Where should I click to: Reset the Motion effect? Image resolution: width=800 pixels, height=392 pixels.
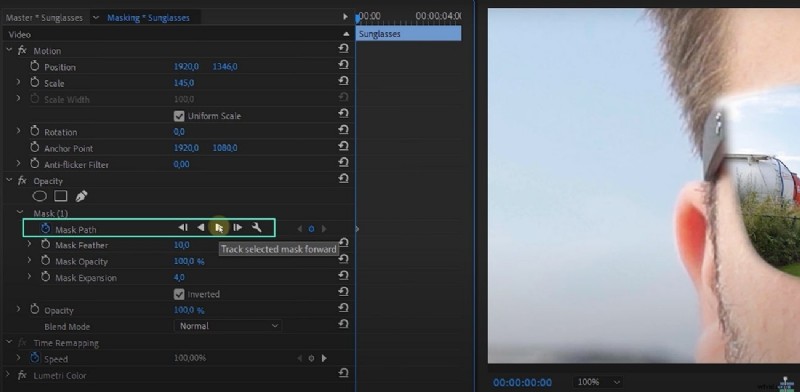(x=343, y=48)
